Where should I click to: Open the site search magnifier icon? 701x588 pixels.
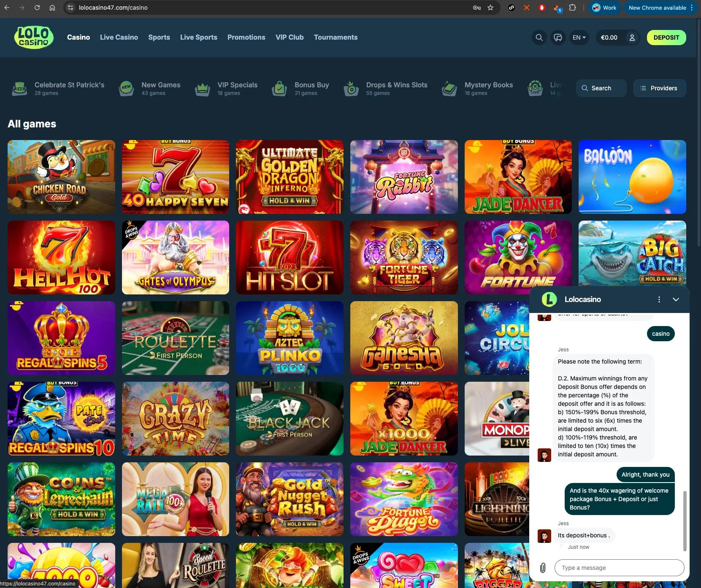[539, 38]
